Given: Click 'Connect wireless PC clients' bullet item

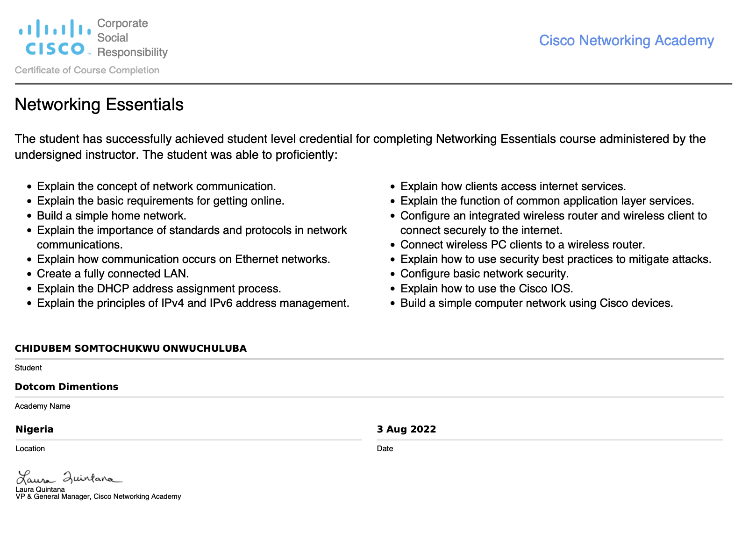Looking at the screenshot, I should (x=522, y=245).
